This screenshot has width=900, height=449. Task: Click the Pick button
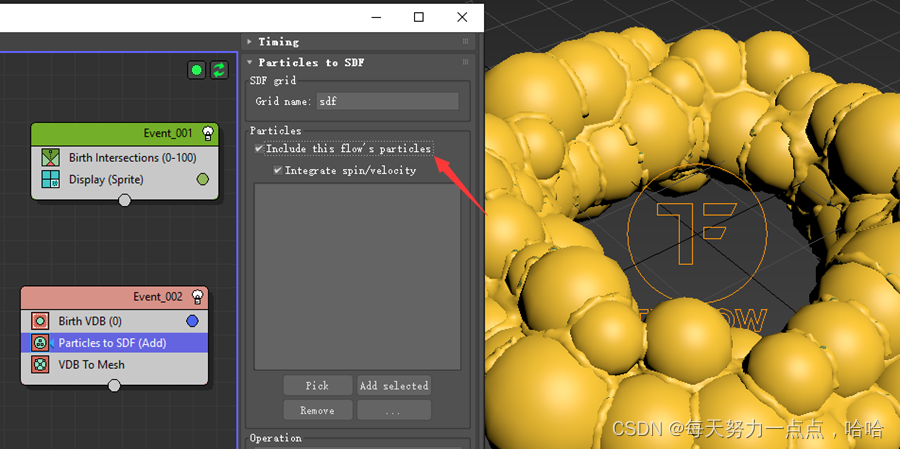click(317, 386)
